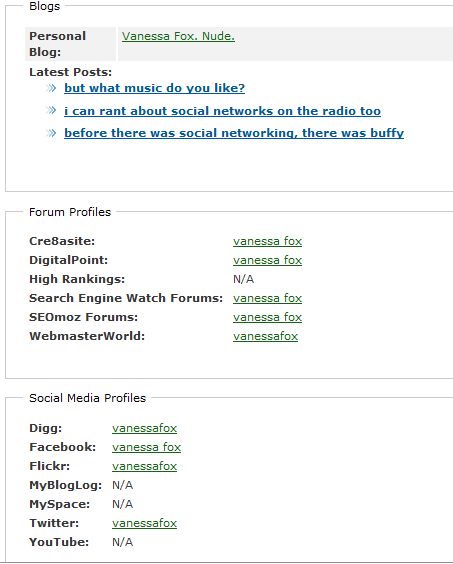The width and height of the screenshot is (453, 564).
Task: Open the personal blog link beside Personal Blog
Action: [178, 36]
